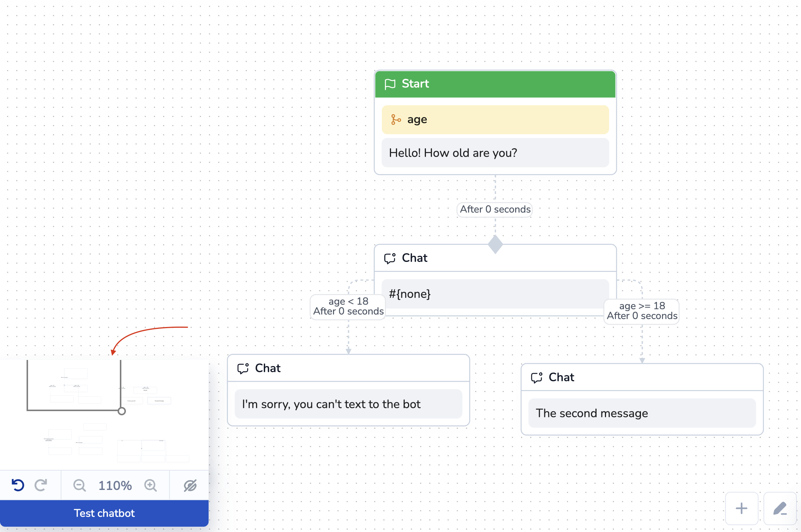Screen dimensions: 801x532
Task: Click the 'age >= 18' condition label
Action: [x=642, y=306]
